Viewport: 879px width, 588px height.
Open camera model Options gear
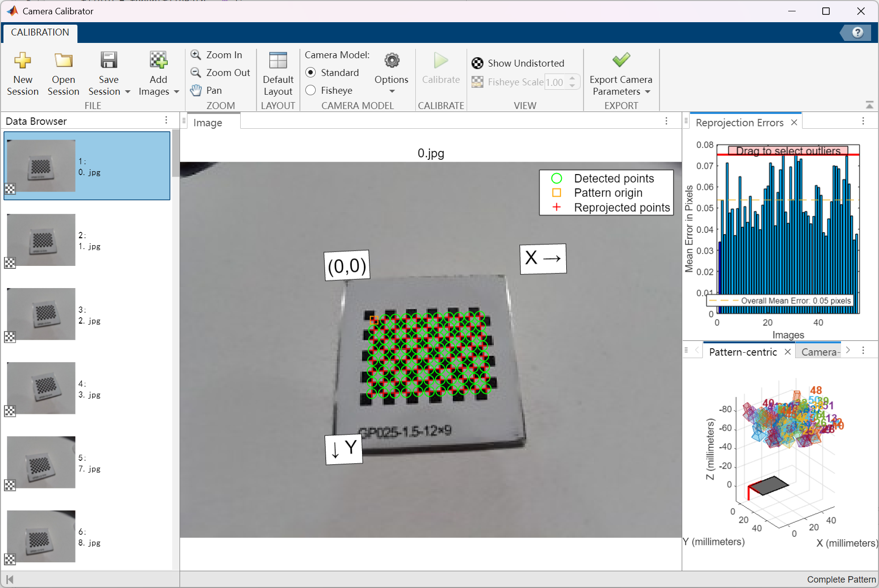[392, 61]
